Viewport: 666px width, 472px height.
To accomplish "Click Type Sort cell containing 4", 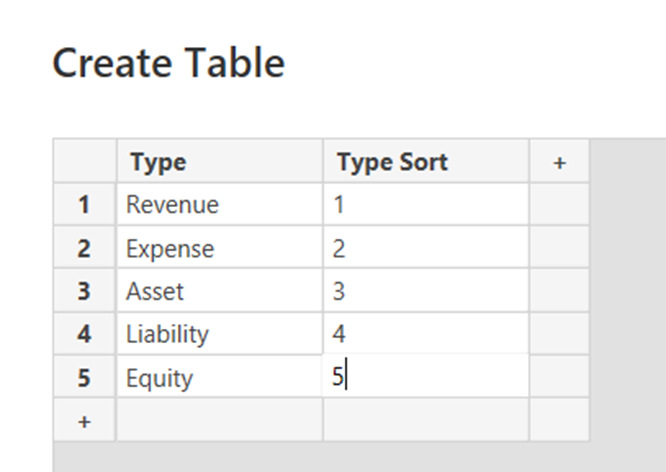I will click(x=425, y=334).
